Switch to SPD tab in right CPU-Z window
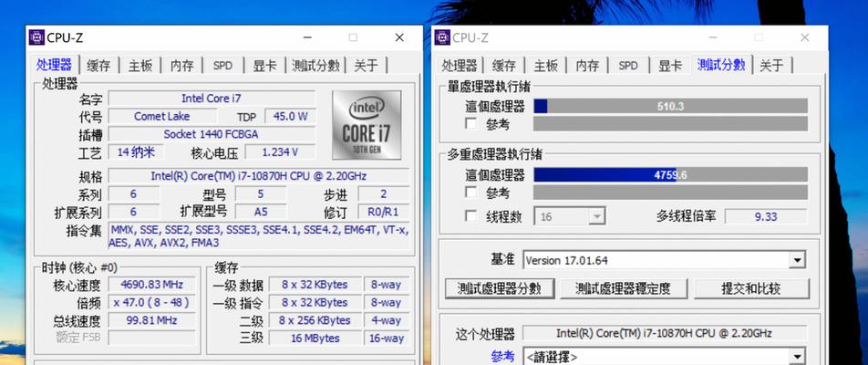 pyautogui.click(x=627, y=66)
